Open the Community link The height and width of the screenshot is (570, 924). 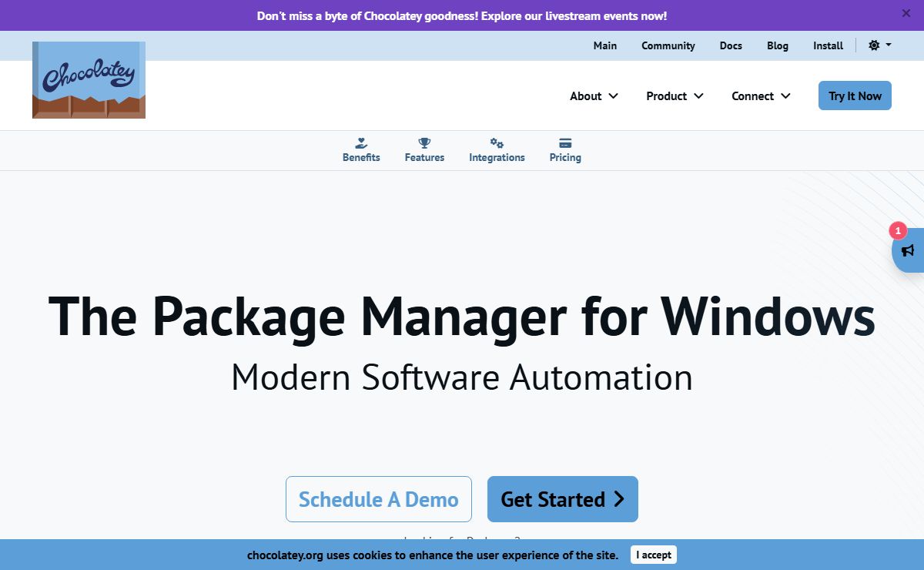[x=668, y=45]
